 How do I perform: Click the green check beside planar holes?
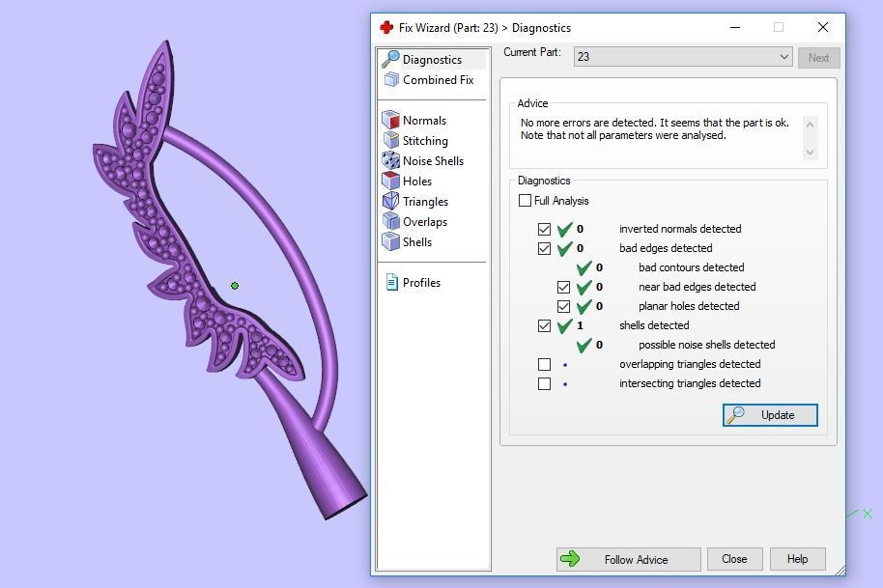tap(584, 307)
